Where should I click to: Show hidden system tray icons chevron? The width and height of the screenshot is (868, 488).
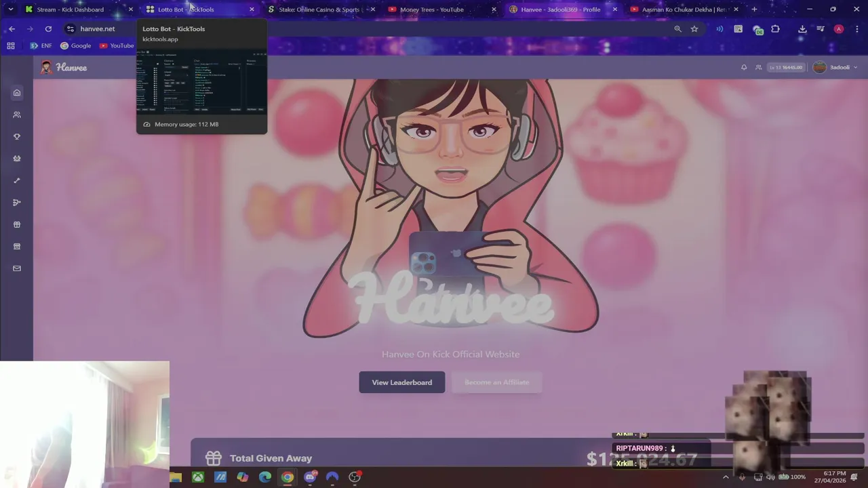click(x=726, y=477)
